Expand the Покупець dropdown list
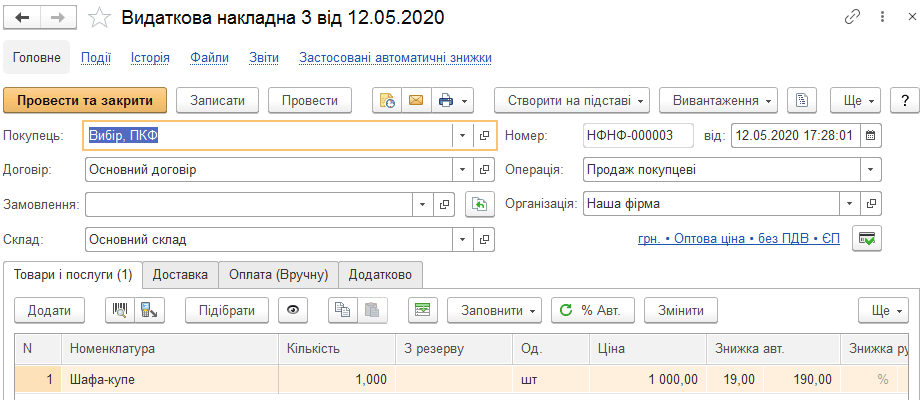The width and height of the screenshot is (924, 400). point(463,135)
